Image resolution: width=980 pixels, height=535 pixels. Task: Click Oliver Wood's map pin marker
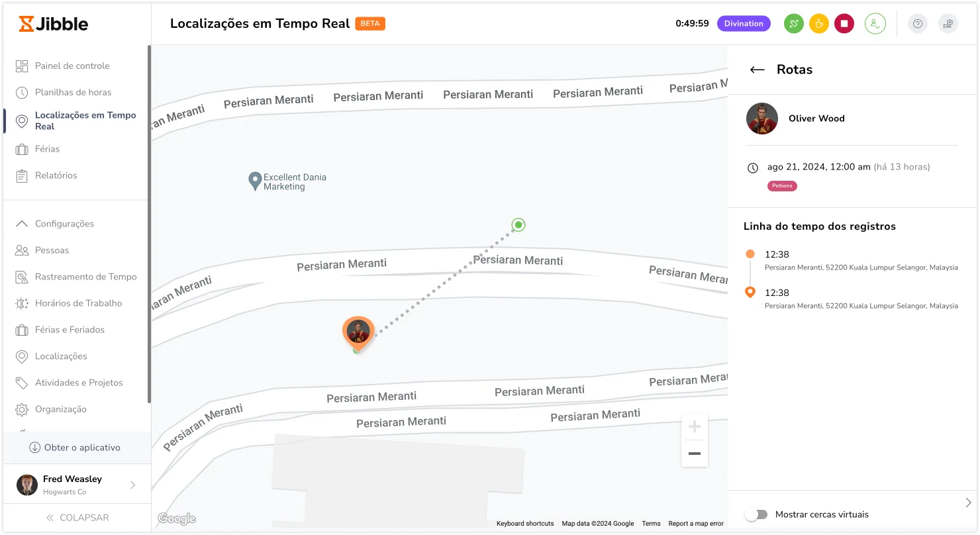tap(358, 332)
